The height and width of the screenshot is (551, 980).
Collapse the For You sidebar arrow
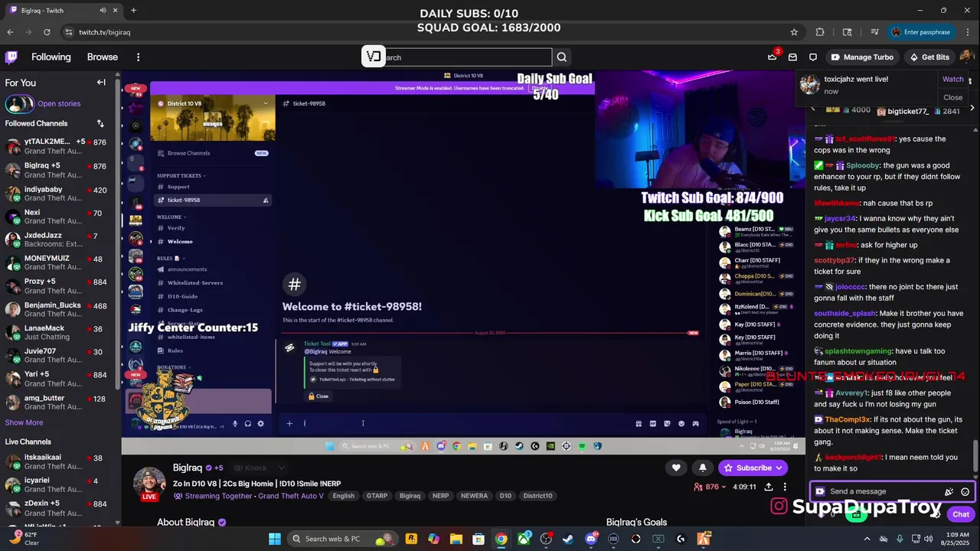pyautogui.click(x=101, y=83)
